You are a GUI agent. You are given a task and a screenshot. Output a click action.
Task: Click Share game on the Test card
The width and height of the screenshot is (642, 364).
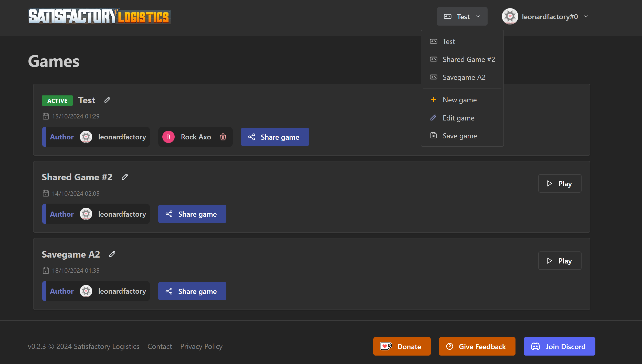275,137
